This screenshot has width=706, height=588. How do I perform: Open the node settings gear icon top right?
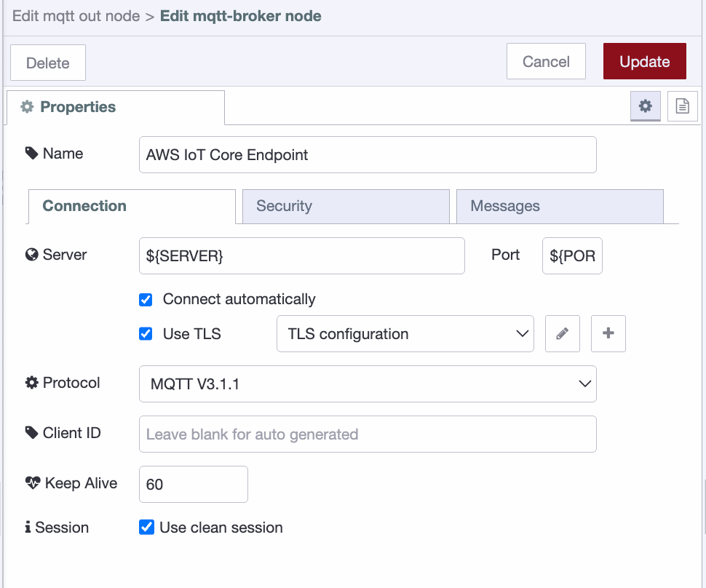coord(645,106)
